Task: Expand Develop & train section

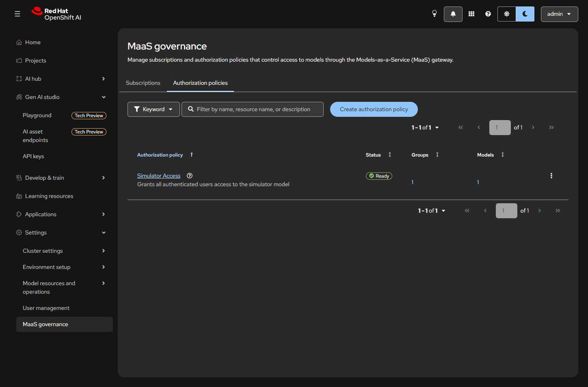Action: pyautogui.click(x=65, y=178)
